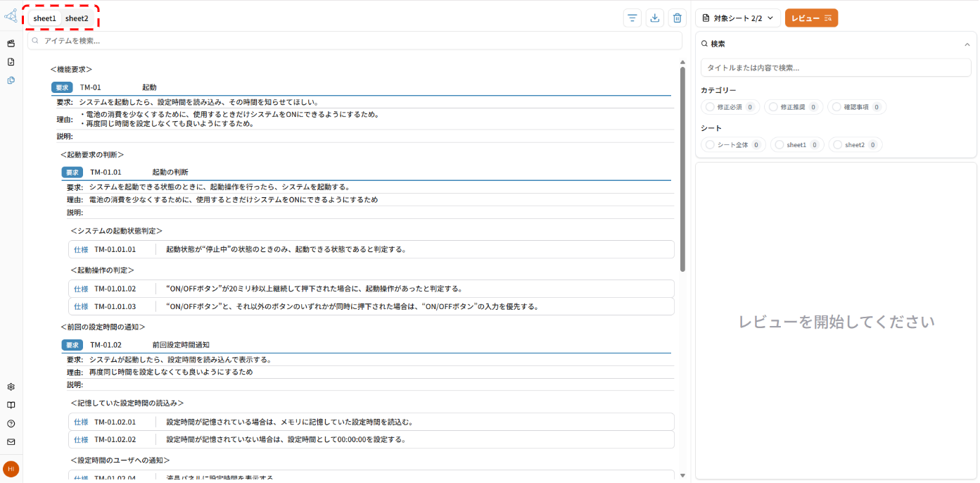
Task: Open the mail envelope icon in sidebar
Action: tap(10, 441)
